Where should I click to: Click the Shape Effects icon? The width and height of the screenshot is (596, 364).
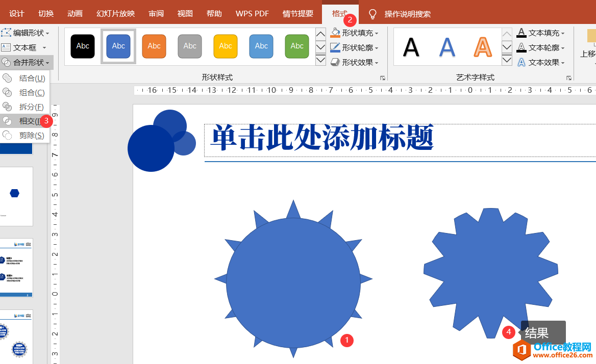(x=335, y=63)
